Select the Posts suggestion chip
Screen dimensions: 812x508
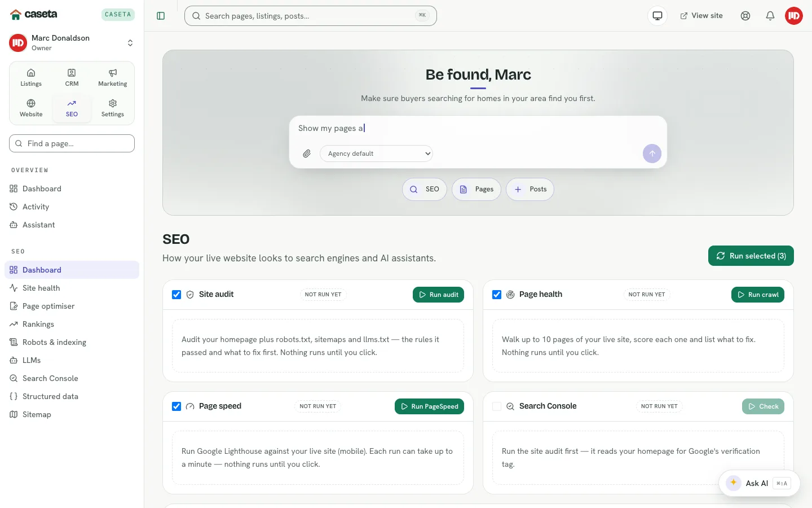coord(530,189)
